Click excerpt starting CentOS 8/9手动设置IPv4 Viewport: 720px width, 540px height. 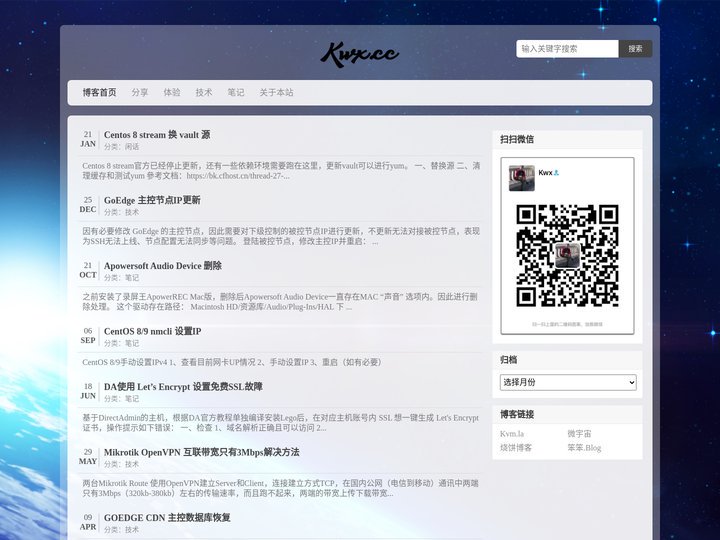pos(232,362)
